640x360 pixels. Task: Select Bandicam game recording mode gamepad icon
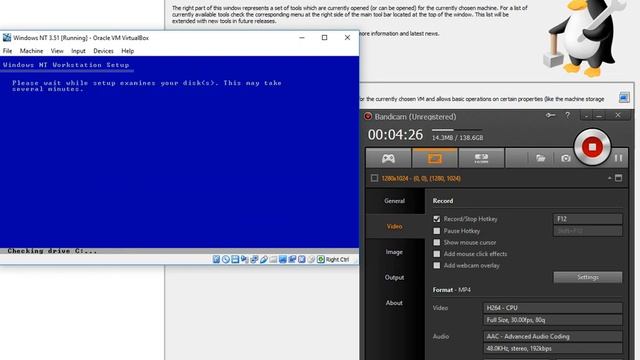[x=388, y=158]
